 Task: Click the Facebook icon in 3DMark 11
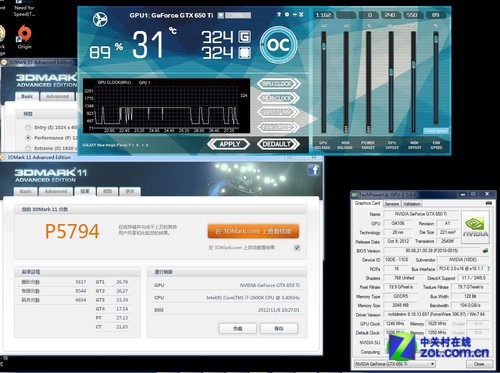click(314, 170)
